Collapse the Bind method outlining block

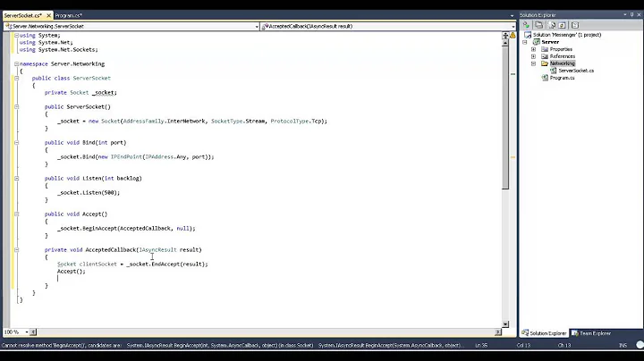16,142
